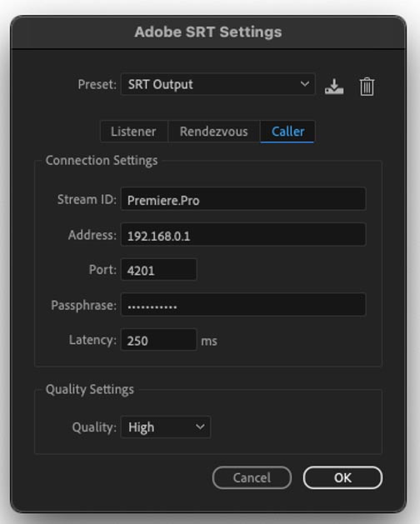Image resolution: width=420 pixels, height=524 pixels.
Task: Cancel the SRT settings dialog
Action: pyautogui.click(x=252, y=477)
